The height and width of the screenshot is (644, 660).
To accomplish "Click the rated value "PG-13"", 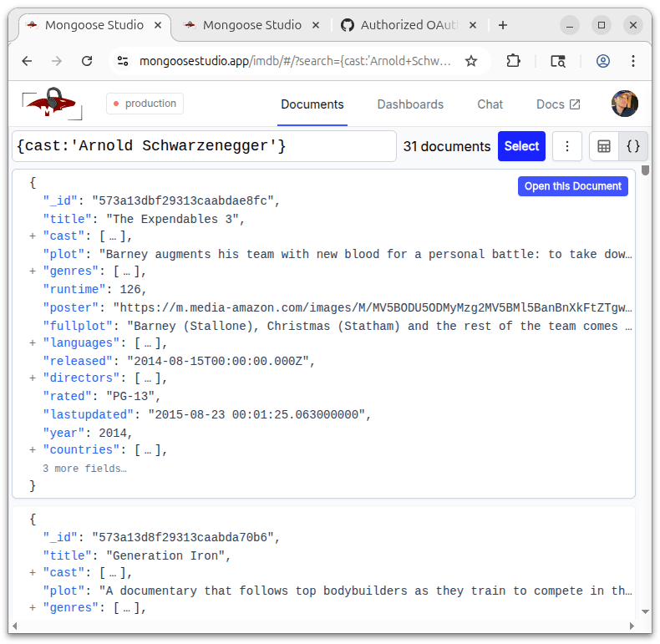I will [x=130, y=397].
